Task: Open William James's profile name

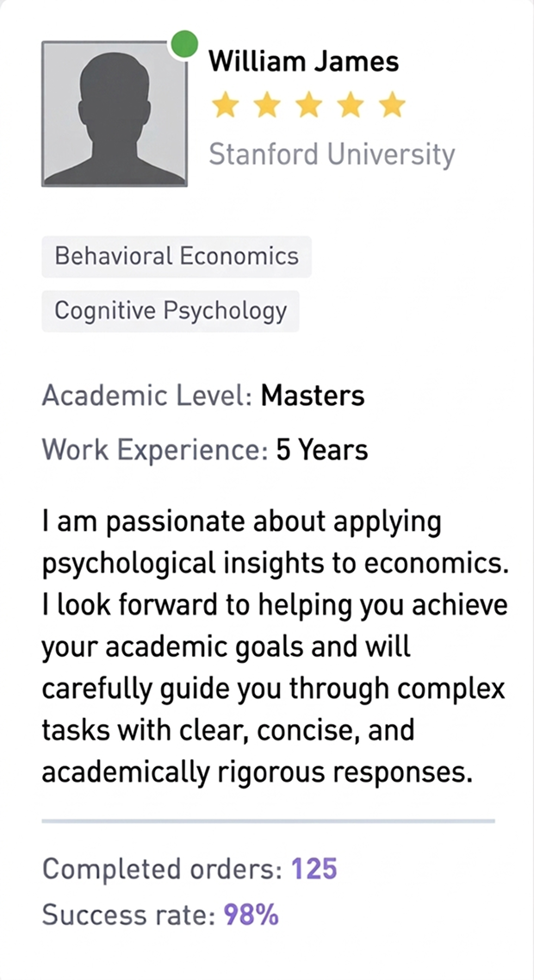Action: click(x=303, y=62)
